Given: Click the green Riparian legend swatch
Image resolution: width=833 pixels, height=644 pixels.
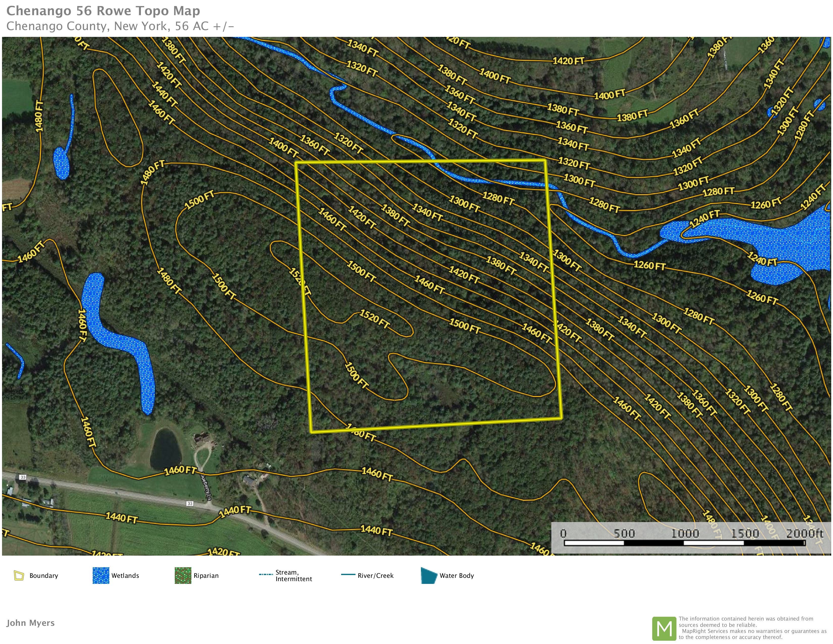Looking at the screenshot, I should pos(183,575).
